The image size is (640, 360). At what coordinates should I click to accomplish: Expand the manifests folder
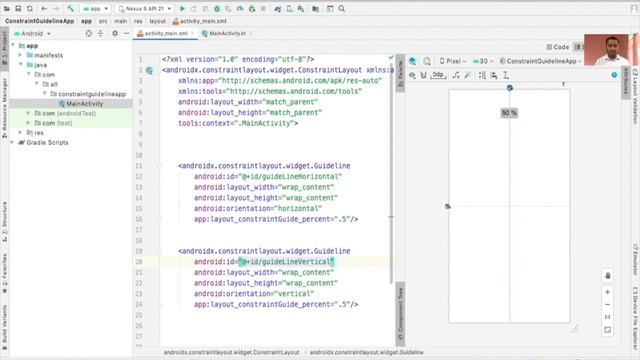pyautogui.click(x=20, y=55)
